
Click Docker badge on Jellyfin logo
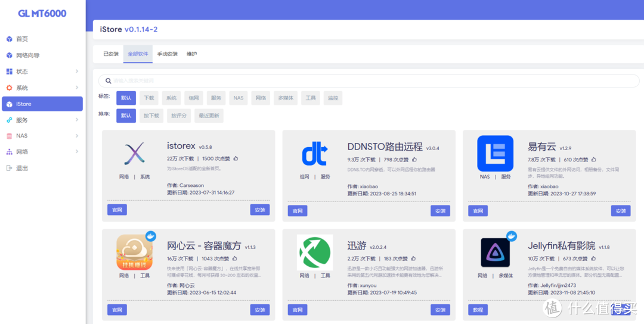[x=512, y=236]
